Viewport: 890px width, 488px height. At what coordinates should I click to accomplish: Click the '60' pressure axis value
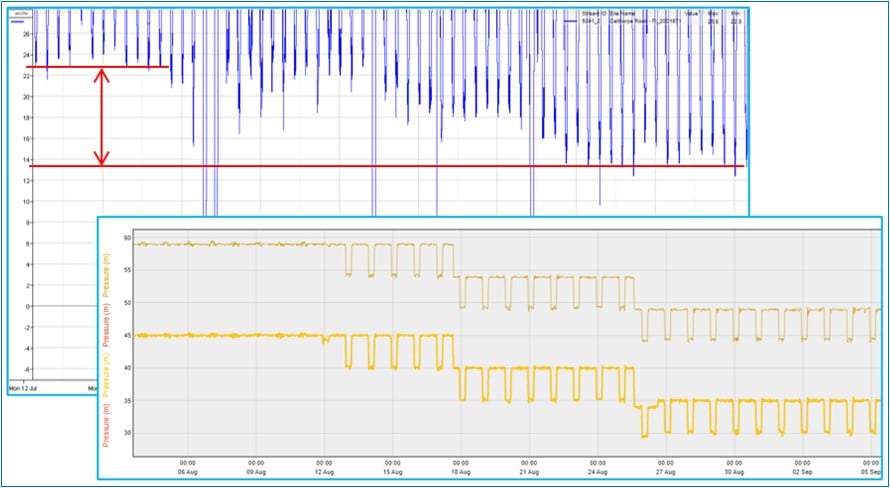coord(127,238)
